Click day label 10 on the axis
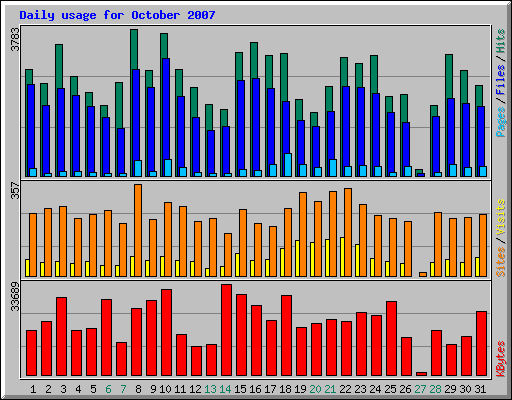Screen dimensions: 512x400 [x=165, y=389]
